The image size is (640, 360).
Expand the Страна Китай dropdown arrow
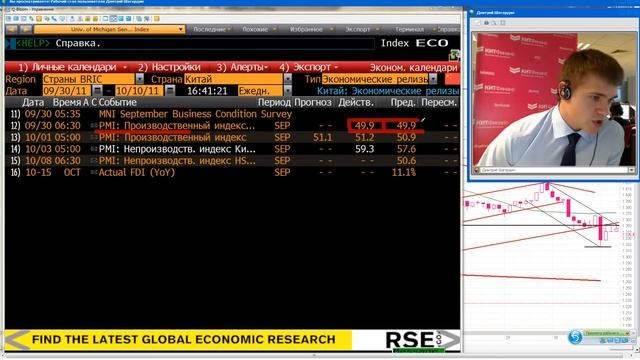(288, 79)
